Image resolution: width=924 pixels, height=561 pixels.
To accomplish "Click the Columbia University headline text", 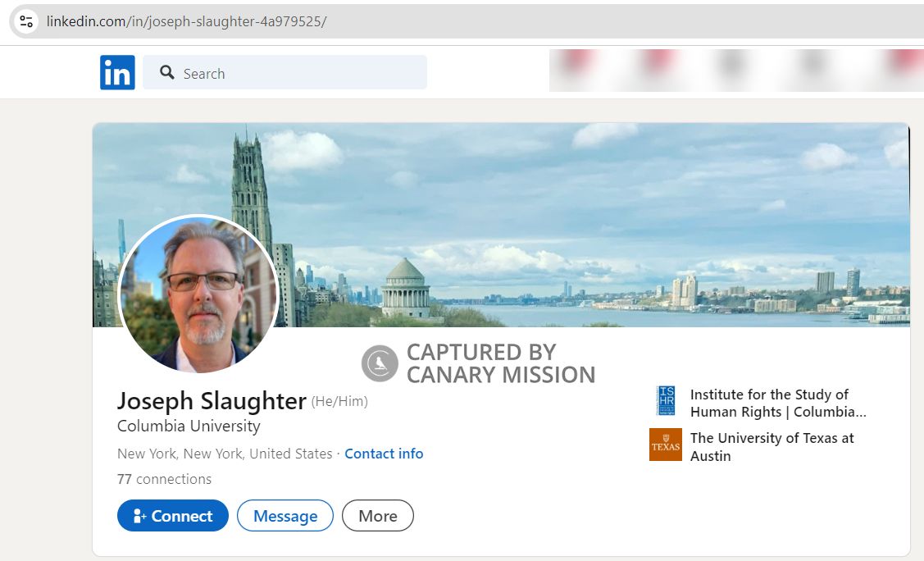I will [189, 426].
